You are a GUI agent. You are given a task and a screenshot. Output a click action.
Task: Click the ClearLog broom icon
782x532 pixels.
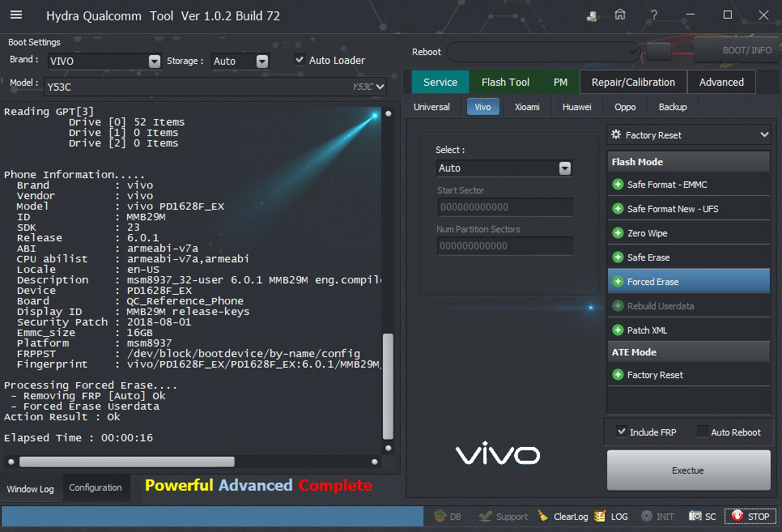click(543, 516)
